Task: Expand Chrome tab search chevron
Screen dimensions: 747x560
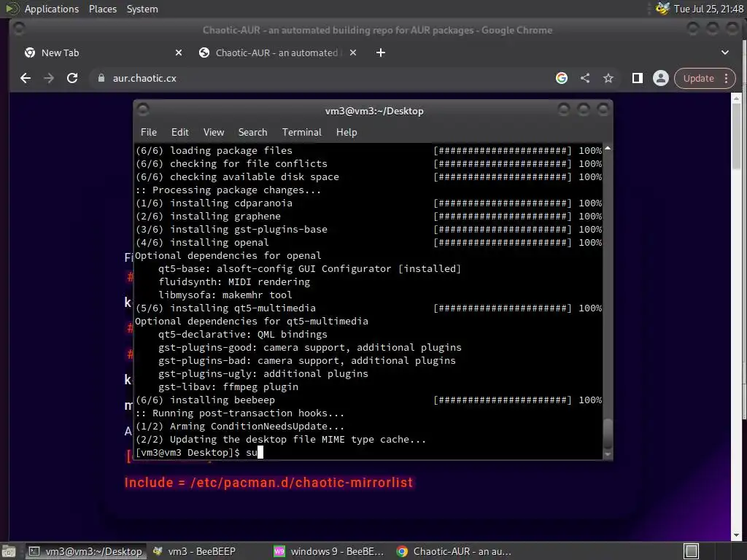Action: tap(725, 52)
